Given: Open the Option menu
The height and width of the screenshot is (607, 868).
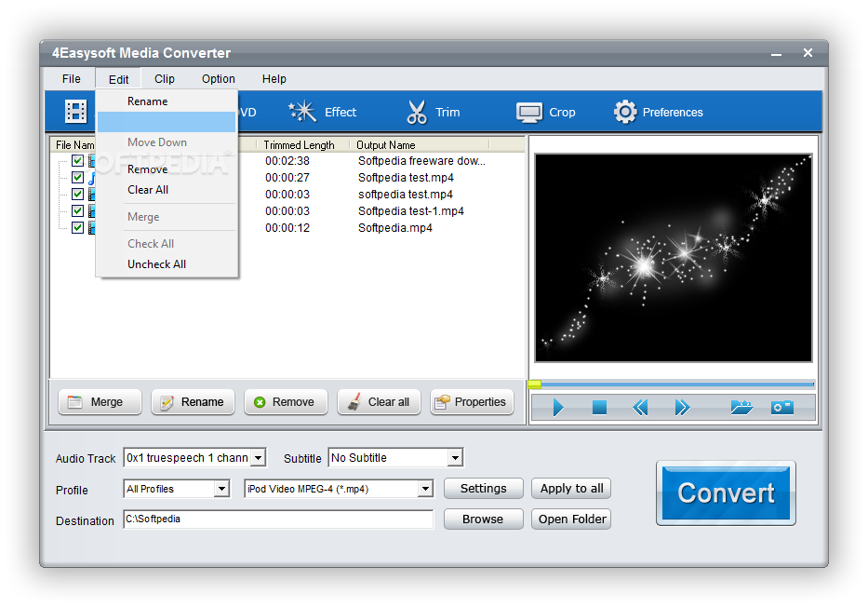Looking at the screenshot, I should click(218, 78).
